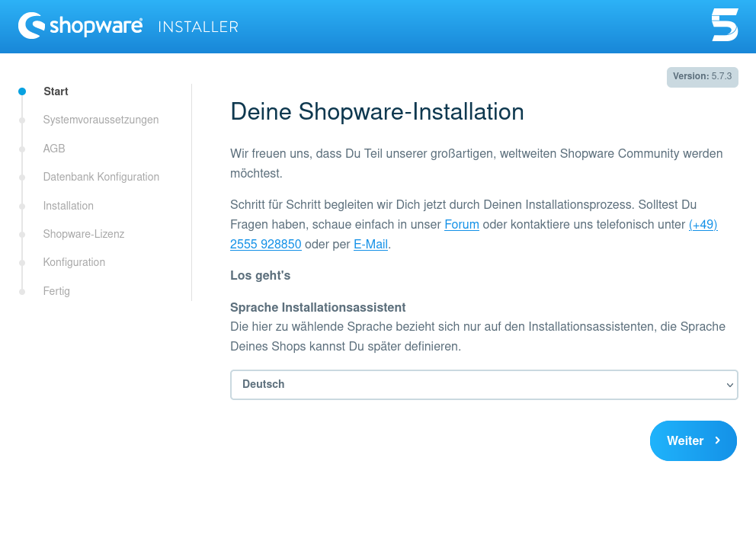Open the Forum link
Screen dimensions: 756x538
click(x=461, y=225)
